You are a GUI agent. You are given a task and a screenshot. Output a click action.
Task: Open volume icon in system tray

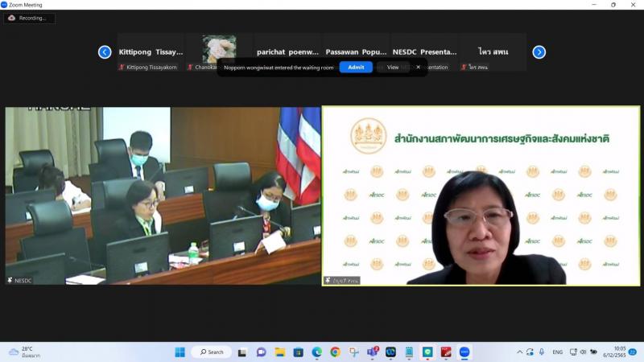pos(583,352)
